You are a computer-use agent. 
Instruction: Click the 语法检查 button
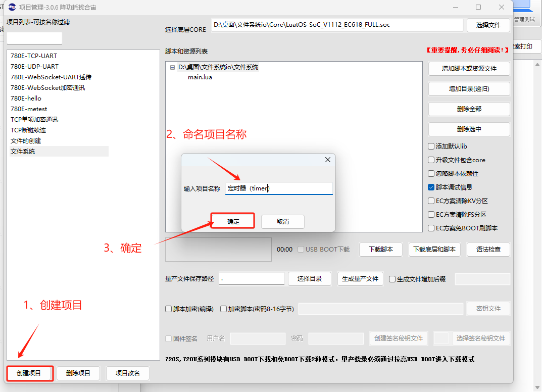click(488, 249)
